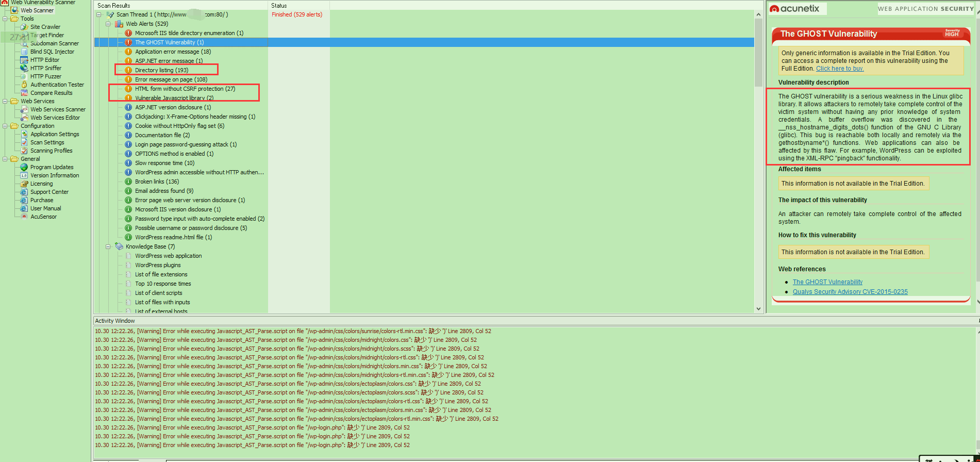
Task: Click the Program Updates globe icon
Action: tap(24, 167)
